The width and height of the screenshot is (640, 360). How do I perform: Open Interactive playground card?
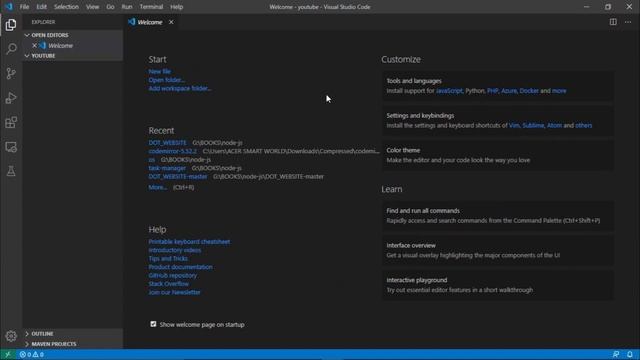tap(498, 285)
